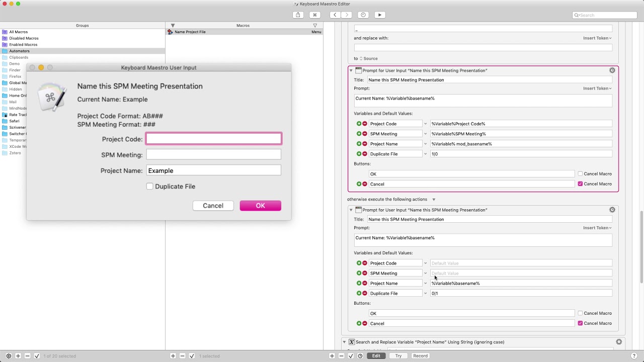Open dropdown arrow next to first Project Name
Image resolution: width=644 pixels, height=362 pixels.
click(x=425, y=144)
